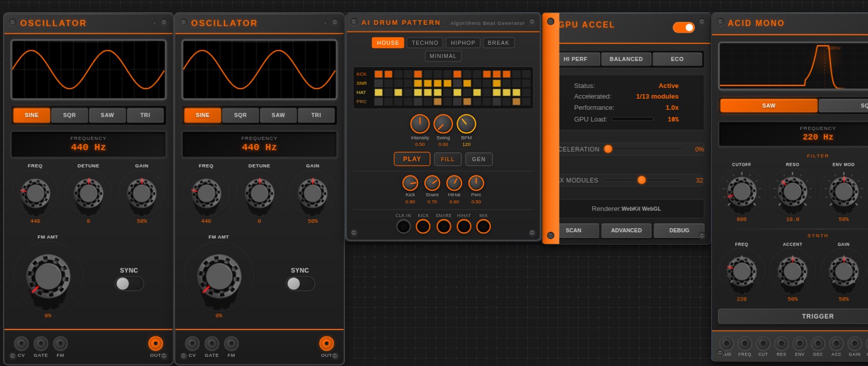Select BALANCED mode in GPU Accel
This screenshot has height=366, width=868.
coord(626,59)
